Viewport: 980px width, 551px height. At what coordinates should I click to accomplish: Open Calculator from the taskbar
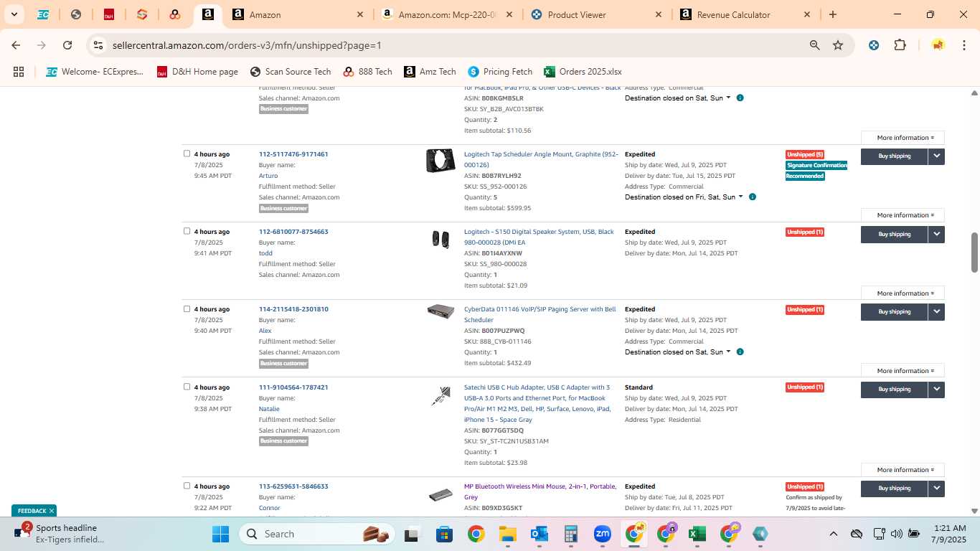571,534
